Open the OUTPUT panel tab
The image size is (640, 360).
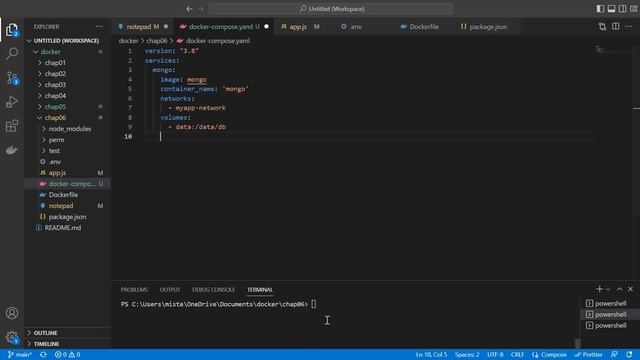pos(170,289)
